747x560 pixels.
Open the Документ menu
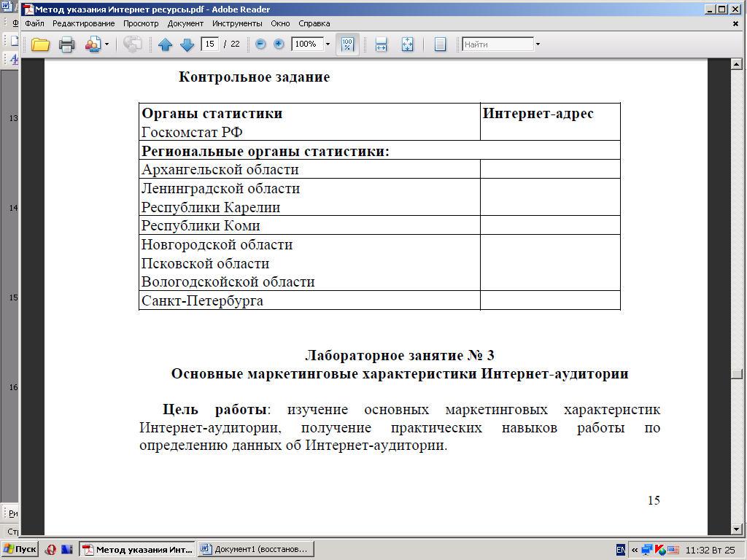(185, 23)
